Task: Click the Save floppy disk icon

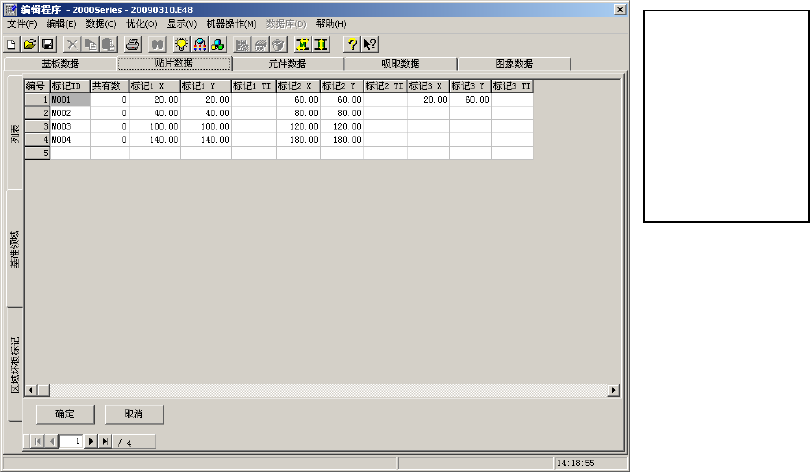Action: (47, 44)
